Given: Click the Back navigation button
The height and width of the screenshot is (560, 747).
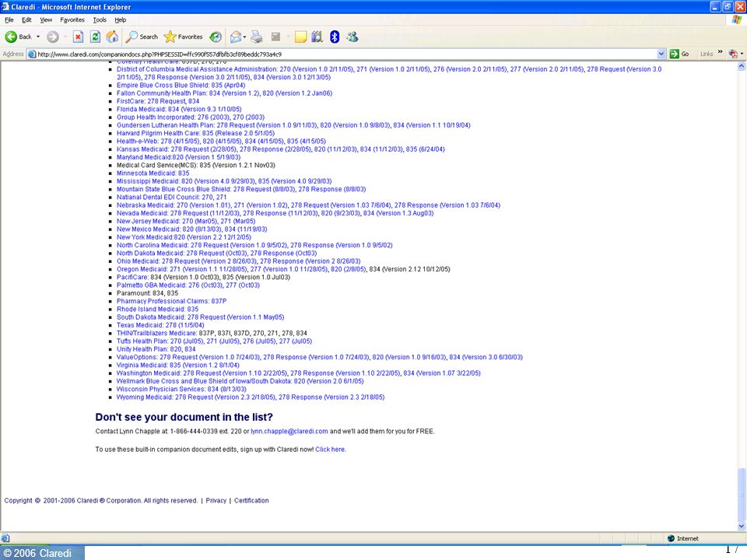Looking at the screenshot, I should coord(18,37).
